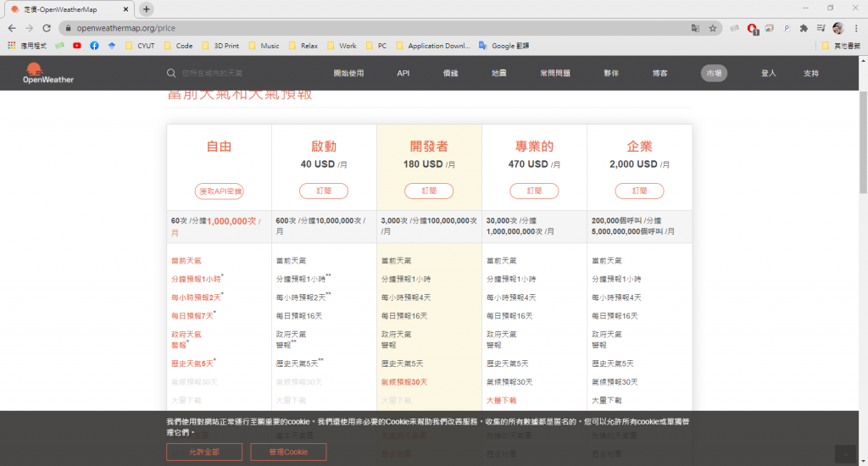The height and width of the screenshot is (466, 868).
Task: Subscribe to the 470 USD 專業的 plan
Action: tap(534, 191)
